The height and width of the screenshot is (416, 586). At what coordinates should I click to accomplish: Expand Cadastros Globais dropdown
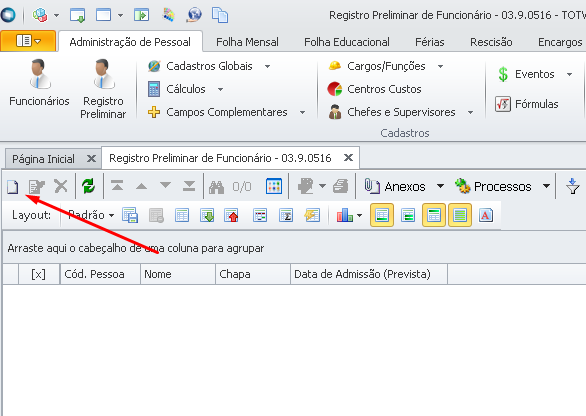(268, 67)
